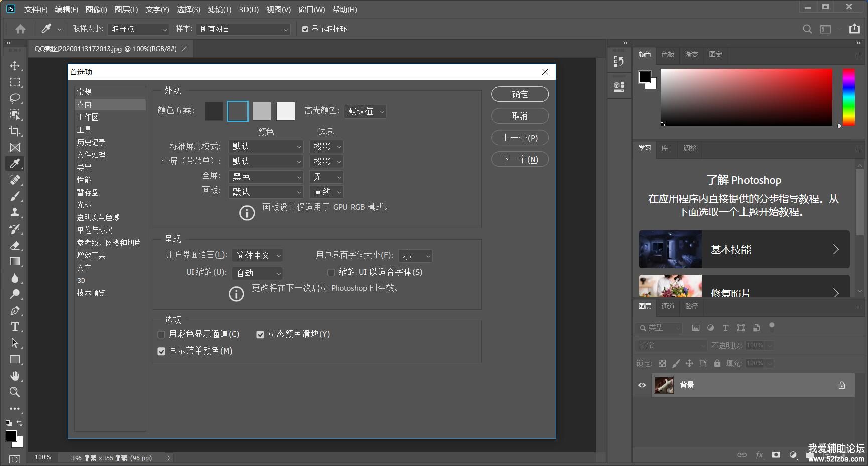The width and height of the screenshot is (868, 466).
Task: Click the search icon in options bar
Action: coord(807,29)
